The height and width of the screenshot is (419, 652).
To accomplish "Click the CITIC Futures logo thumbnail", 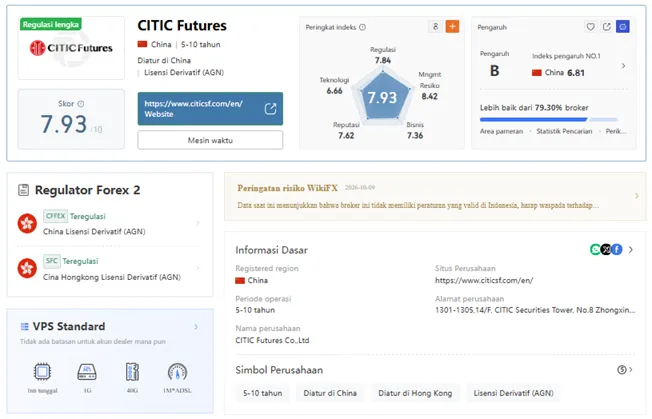I will pos(71,48).
